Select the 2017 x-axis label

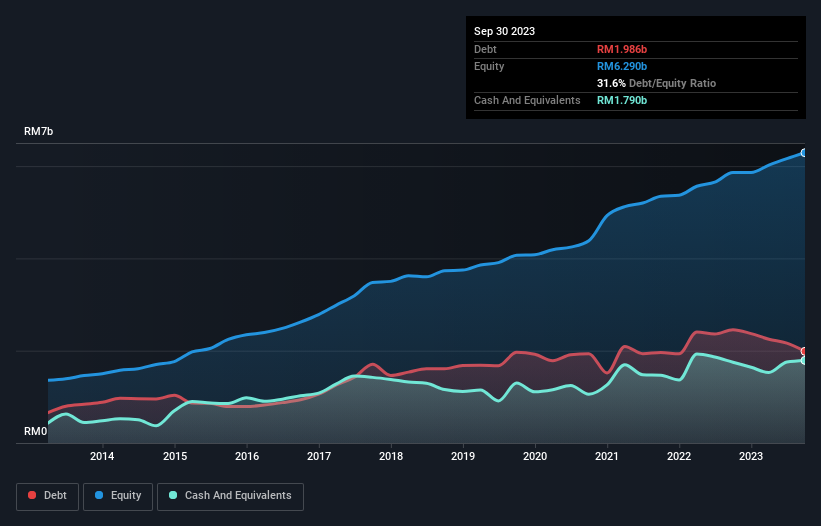click(319, 456)
